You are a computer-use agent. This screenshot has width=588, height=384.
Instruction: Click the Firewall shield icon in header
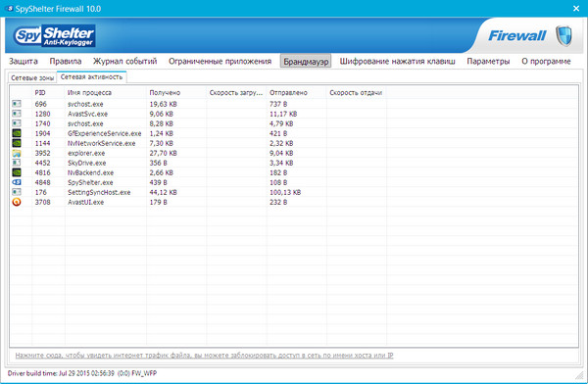click(563, 36)
